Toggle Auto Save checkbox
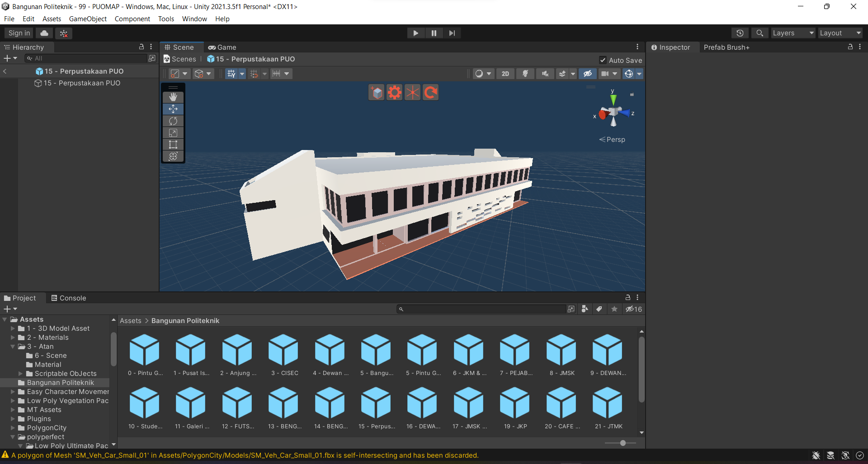868x464 pixels. click(x=603, y=60)
